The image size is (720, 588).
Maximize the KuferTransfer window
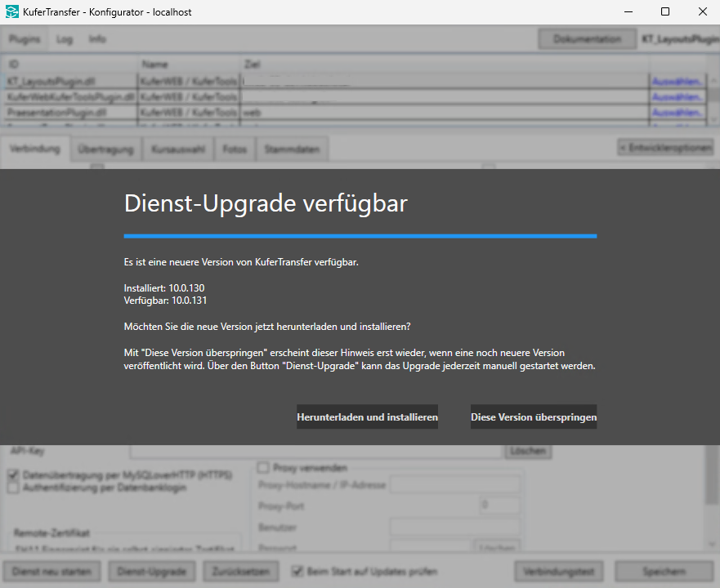point(665,12)
